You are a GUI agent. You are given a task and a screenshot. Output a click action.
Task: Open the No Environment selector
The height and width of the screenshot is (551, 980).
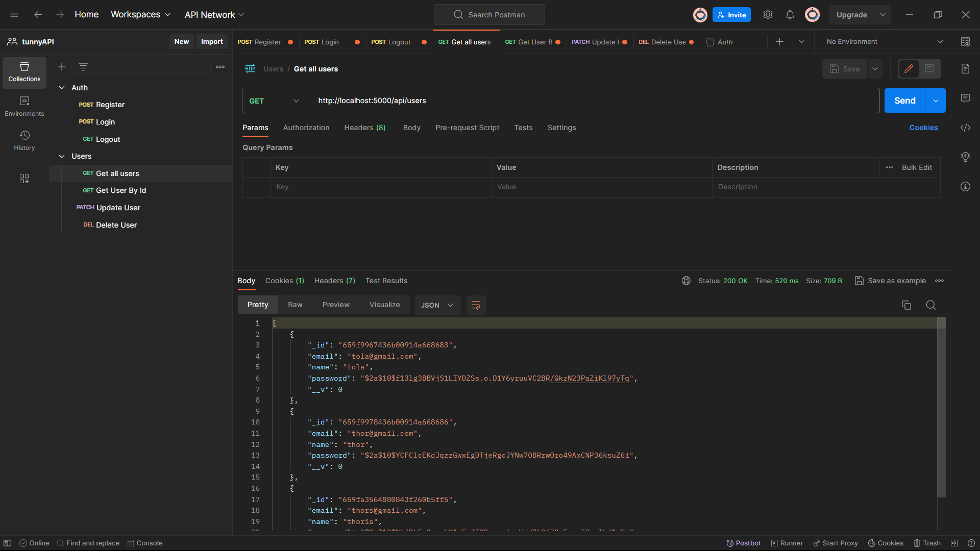click(884, 42)
